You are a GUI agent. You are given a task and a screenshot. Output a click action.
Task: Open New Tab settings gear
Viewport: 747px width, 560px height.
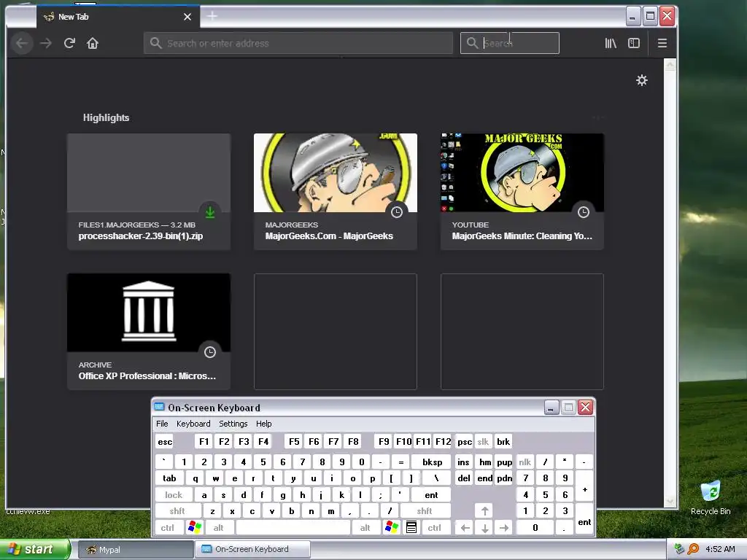click(642, 80)
